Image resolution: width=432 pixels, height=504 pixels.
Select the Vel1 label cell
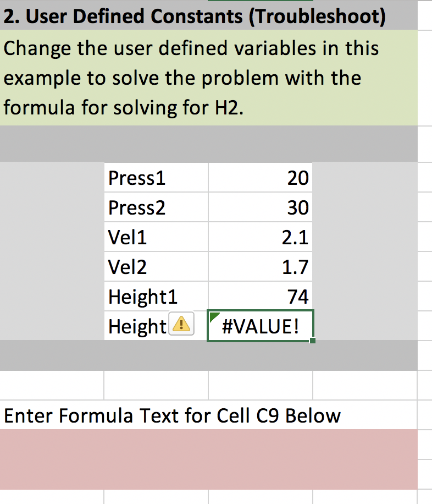point(156,237)
